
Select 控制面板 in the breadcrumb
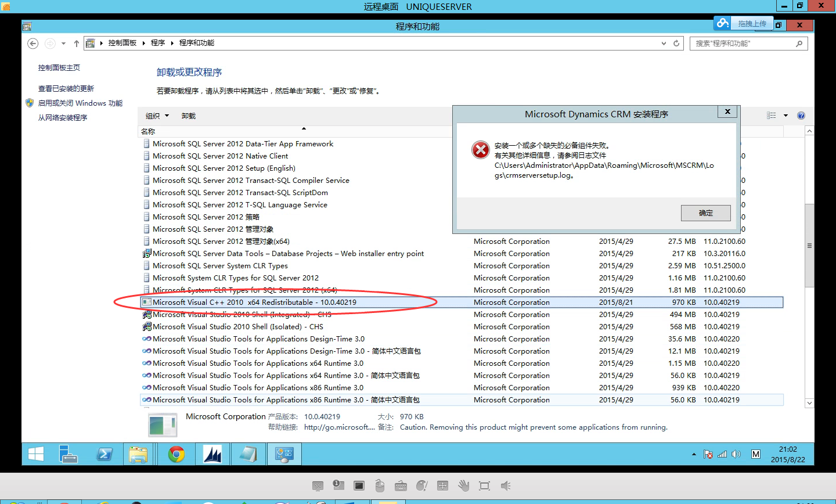coord(122,43)
